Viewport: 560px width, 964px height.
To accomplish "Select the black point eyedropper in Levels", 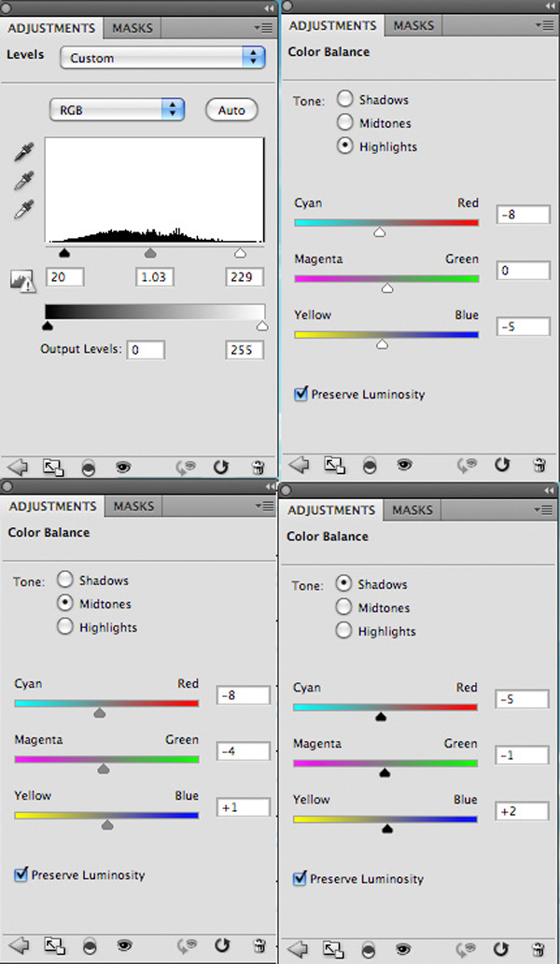I will point(23,151).
